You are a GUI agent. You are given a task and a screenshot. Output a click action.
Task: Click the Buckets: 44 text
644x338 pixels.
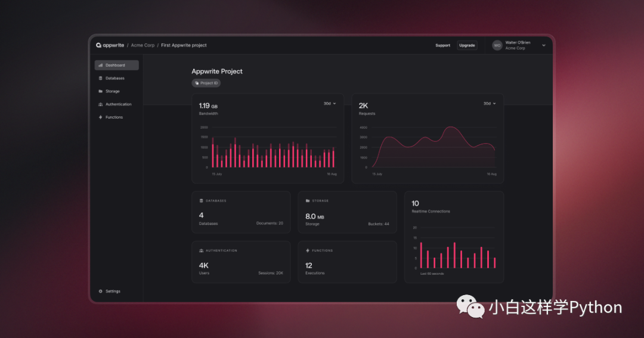(x=378, y=224)
